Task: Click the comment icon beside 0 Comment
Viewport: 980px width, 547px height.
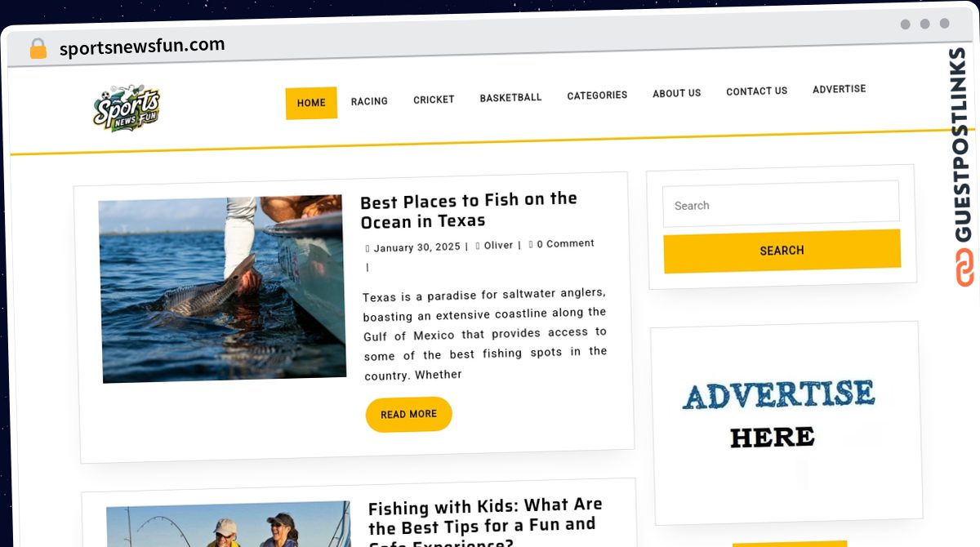Action: click(x=531, y=243)
